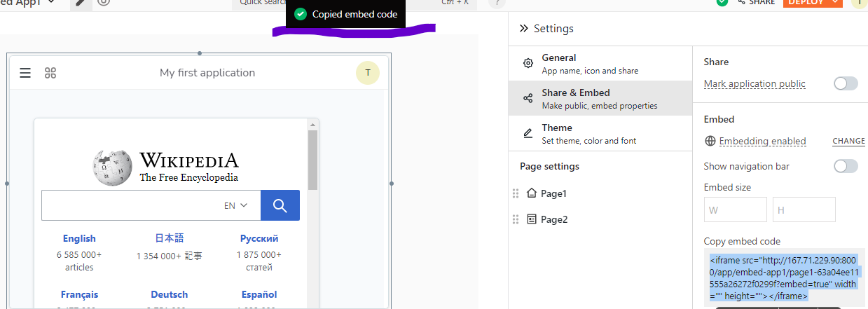
Task: Click the Embedding enabled label
Action: point(762,141)
